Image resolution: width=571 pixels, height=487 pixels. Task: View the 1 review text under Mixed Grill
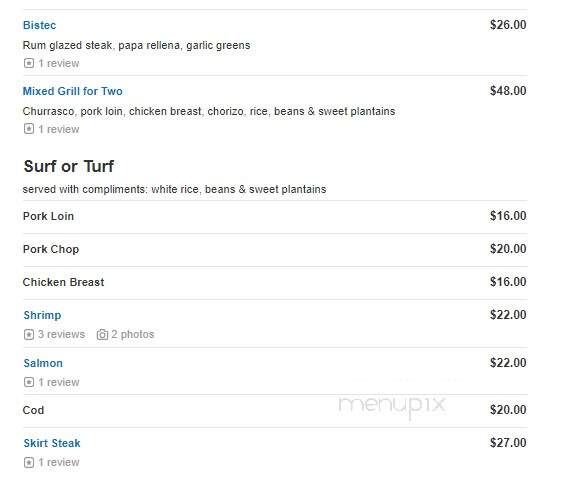[x=59, y=129]
